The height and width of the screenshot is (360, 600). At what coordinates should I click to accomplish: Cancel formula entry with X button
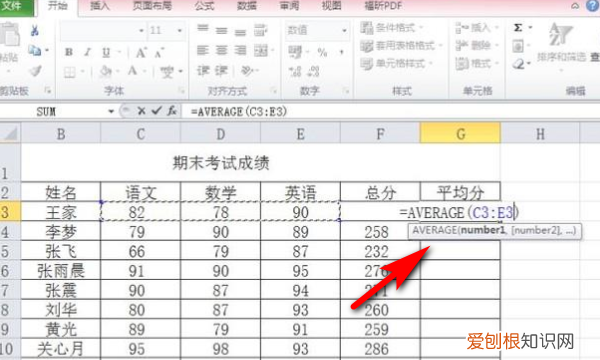pyautogui.click(x=141, y=111)
